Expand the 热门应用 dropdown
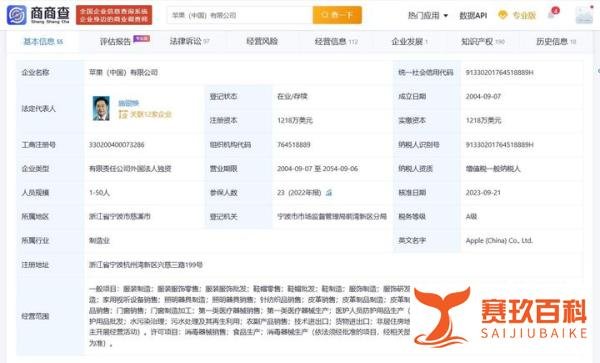Viewport: 600px width, 363px height. point(428,15)
